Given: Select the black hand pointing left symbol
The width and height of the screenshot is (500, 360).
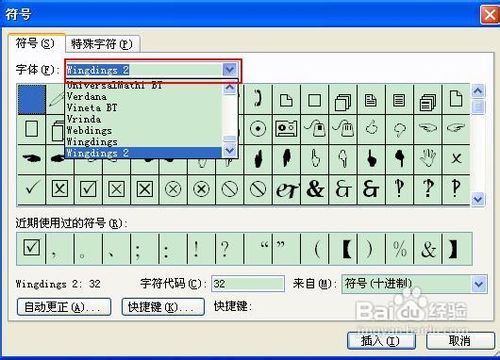Looking at the screenshot, I should coord(31,158).
